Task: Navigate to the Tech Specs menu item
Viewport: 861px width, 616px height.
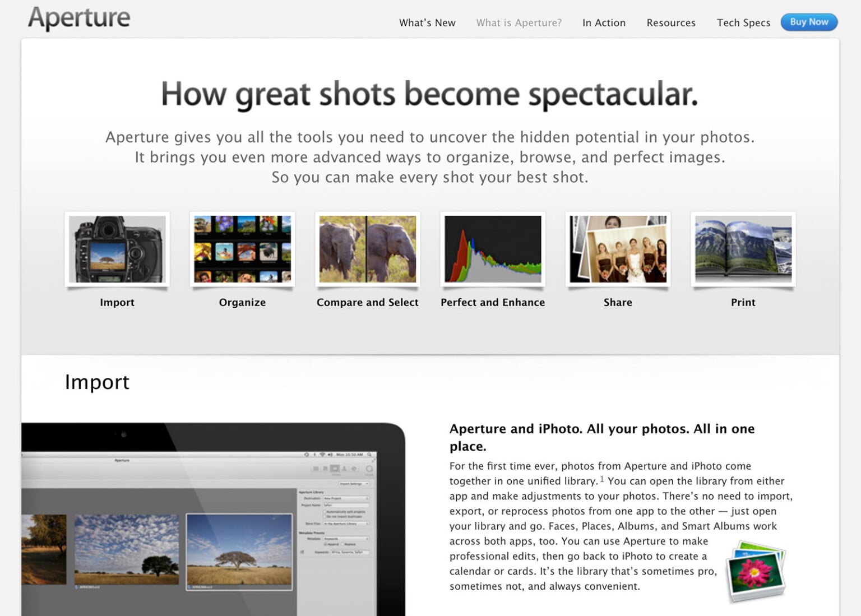Action: pos(743,22)
